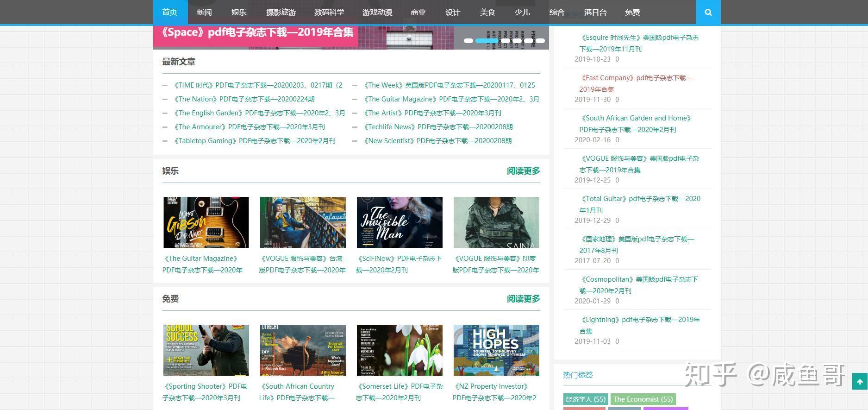Click the 《Tabletop Gaming》 article link
868x410 pixels.
pos(254,141)
